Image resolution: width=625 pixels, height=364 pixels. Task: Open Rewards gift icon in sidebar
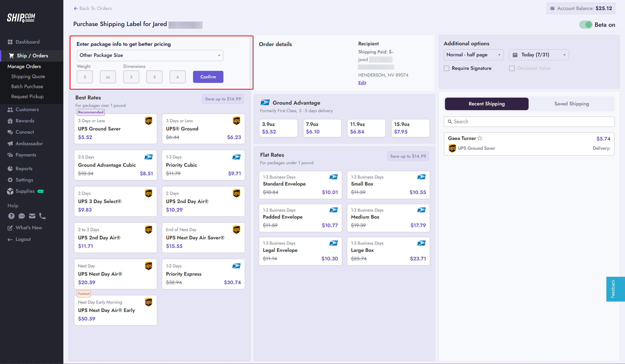click(10, 121)
